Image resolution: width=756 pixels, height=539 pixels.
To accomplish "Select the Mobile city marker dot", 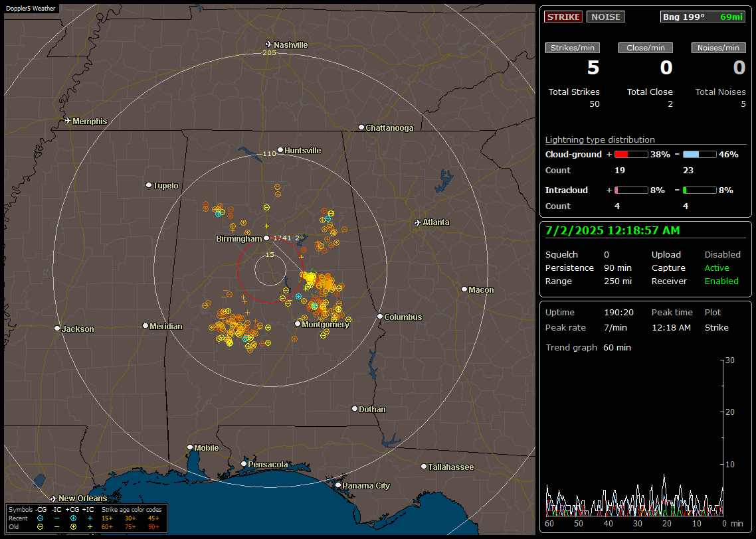I will [190, 447].
